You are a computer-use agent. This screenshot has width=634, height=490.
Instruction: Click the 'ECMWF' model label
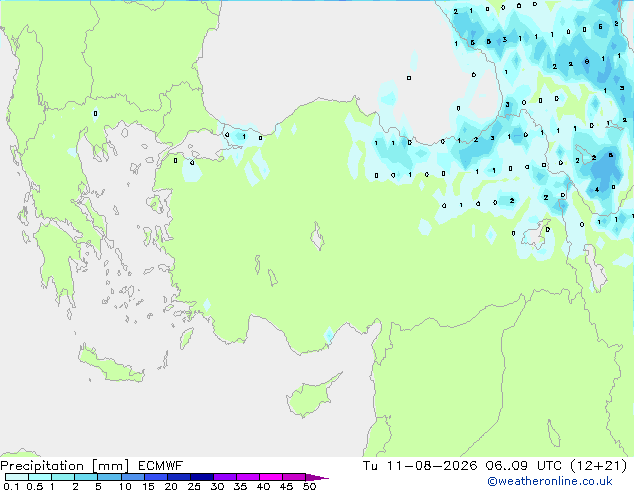point(161,466)
